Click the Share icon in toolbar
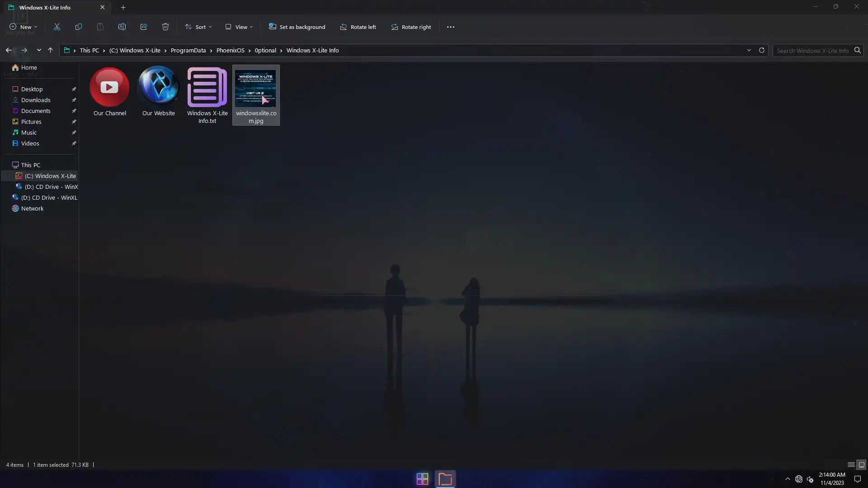 (x=144, y=27)
